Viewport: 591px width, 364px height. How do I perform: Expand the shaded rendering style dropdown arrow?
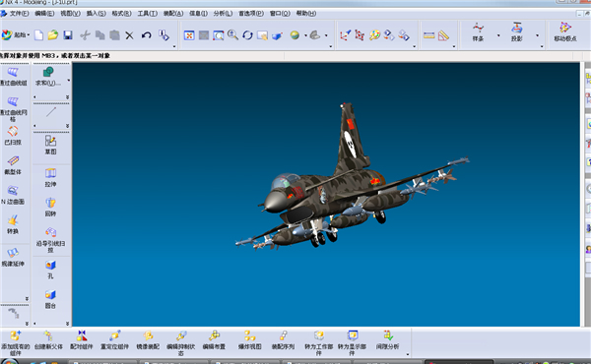305,35
